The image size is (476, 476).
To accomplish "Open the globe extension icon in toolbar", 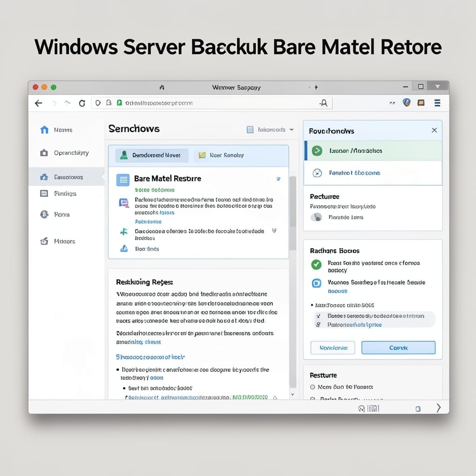I will tap(406, 103).
